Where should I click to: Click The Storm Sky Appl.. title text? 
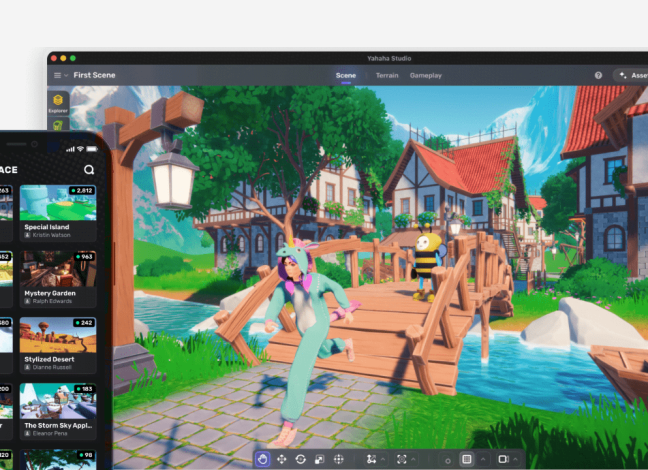(58, 425)
